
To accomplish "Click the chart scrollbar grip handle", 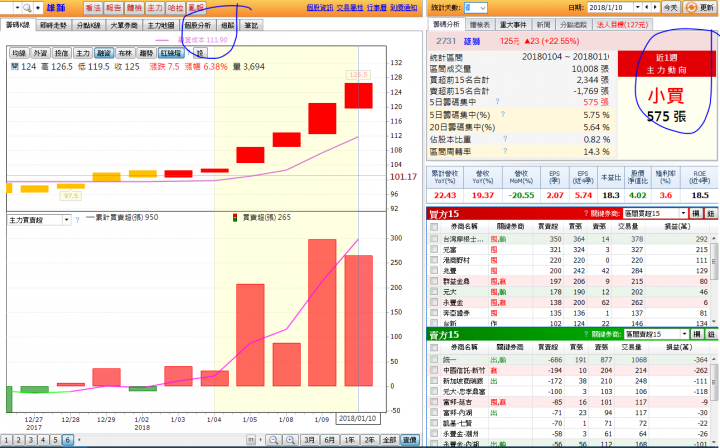I will click(x=251, y=440).
